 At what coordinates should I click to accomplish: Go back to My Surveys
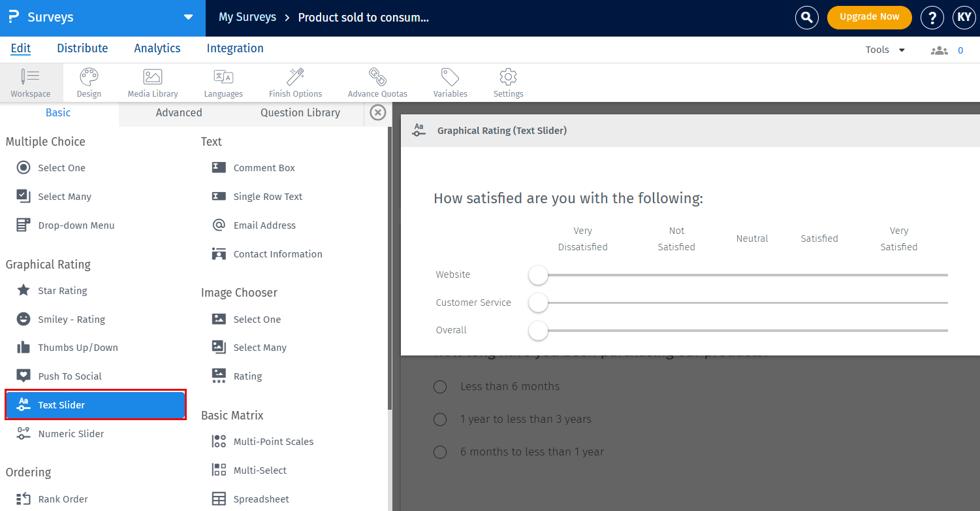(x=247, y=18)
